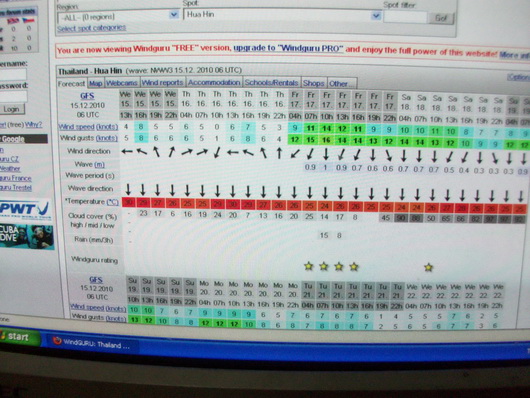Click the first yellow Windguru rating star

[x=308, y=266]
